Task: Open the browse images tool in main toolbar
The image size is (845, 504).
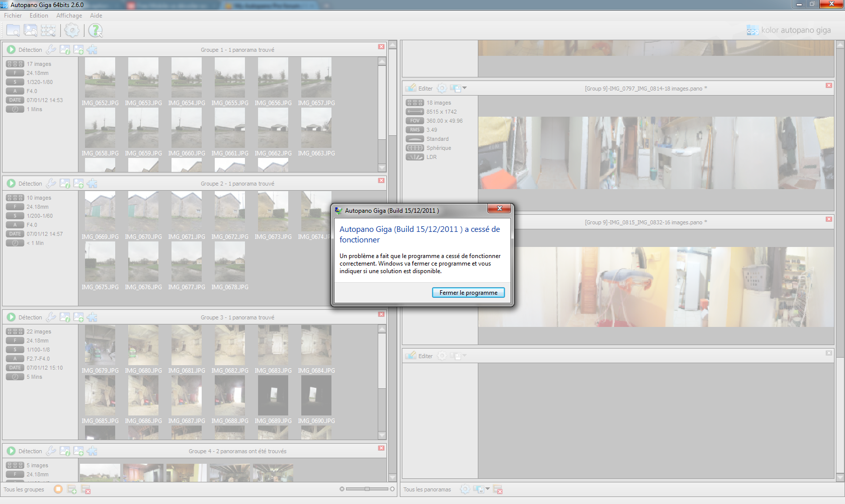Action: [31, 31]
